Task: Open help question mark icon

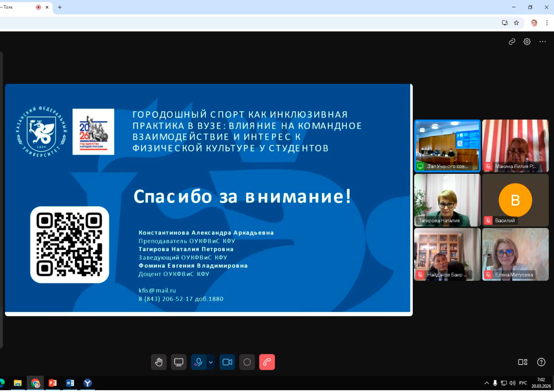Action: pyautogui.click(x=541, y=362)
